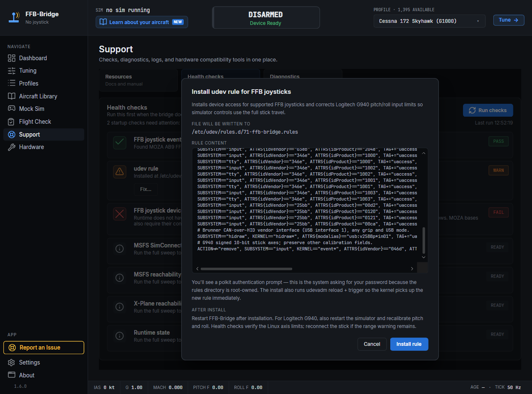The image size is (532, 394).
Task: Click the SUBSYSTEM=="hidraw" rule line
Action: tap(307, 236)
